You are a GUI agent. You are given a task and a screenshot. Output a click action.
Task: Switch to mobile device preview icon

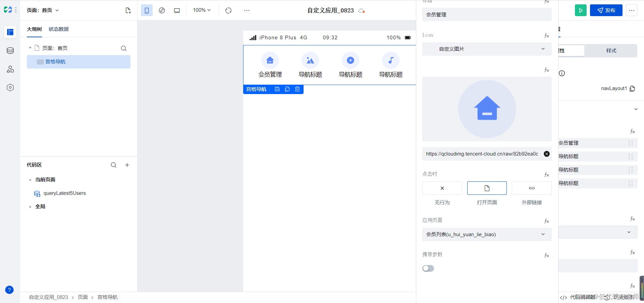click(147, 10)
